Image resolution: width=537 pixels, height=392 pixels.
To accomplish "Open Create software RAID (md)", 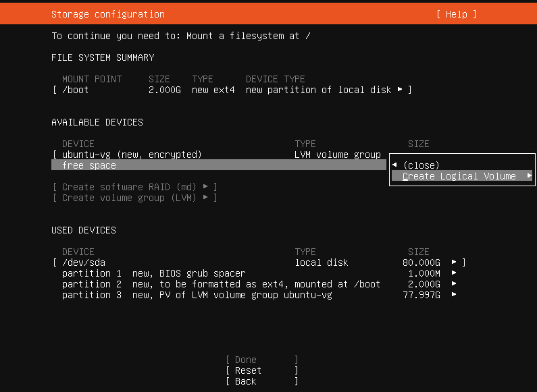I will [x=134, y=187].
